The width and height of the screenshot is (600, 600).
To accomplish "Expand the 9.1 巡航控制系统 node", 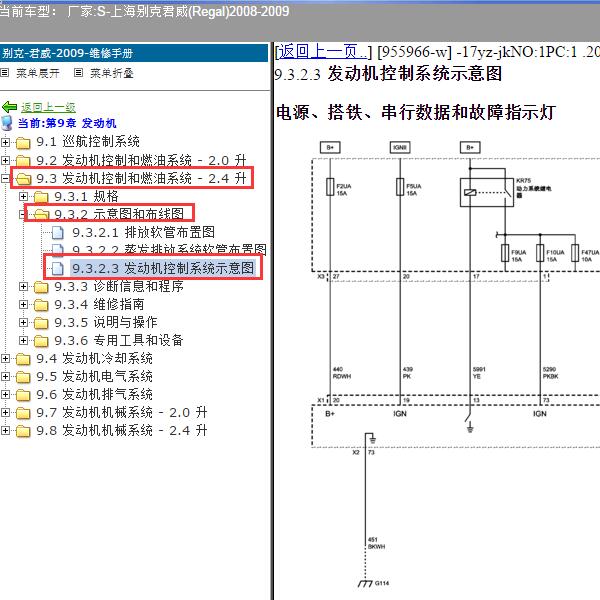I will [x=5, y=142].
